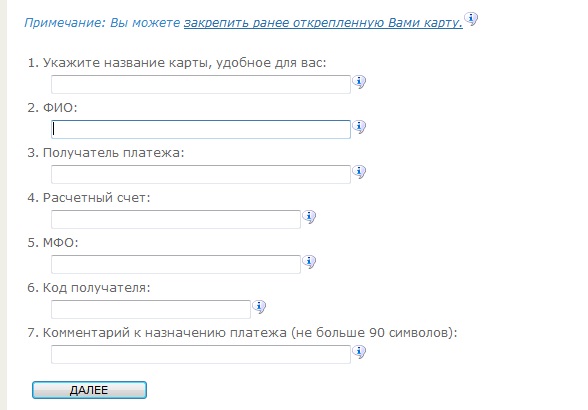Click the МФО text box
Screen dimensions: 588x410
pyautogui.click(x=176, y=264)
